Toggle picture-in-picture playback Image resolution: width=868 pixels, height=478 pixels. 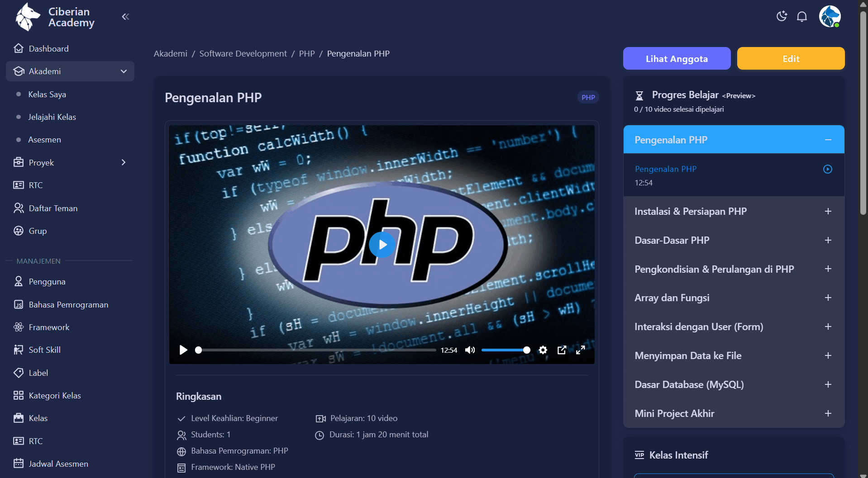tap(562, 350)
